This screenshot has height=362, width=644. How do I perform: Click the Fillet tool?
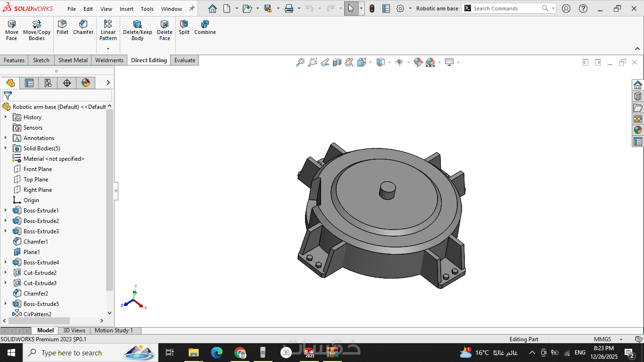[62, 27]
